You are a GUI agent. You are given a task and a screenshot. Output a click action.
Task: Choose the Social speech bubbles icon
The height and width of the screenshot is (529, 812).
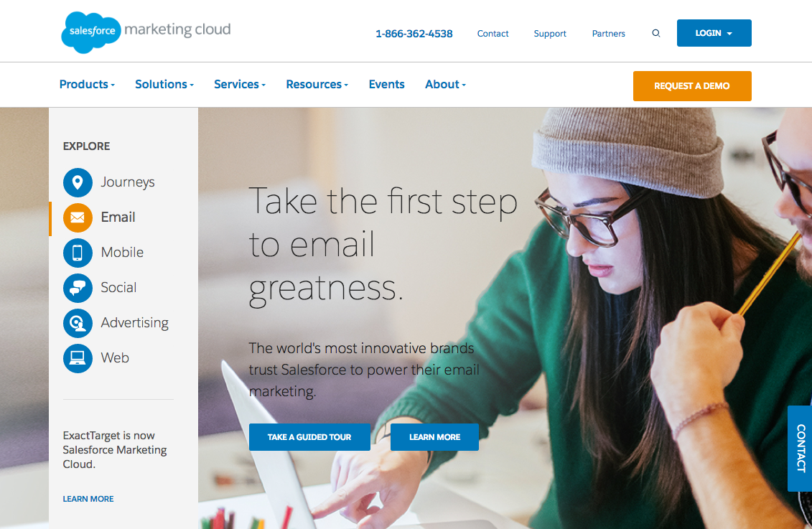click(x=78, y=288)
